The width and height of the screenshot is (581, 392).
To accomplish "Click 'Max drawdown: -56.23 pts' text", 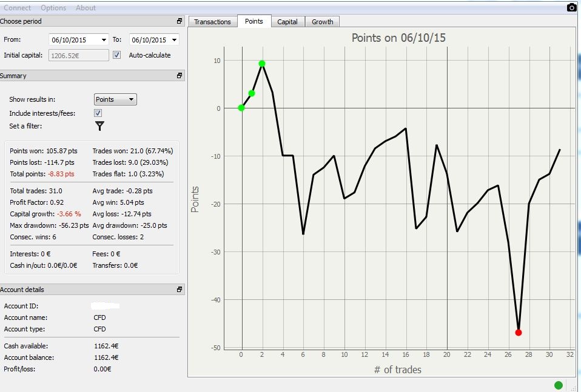I will point(49,225).
